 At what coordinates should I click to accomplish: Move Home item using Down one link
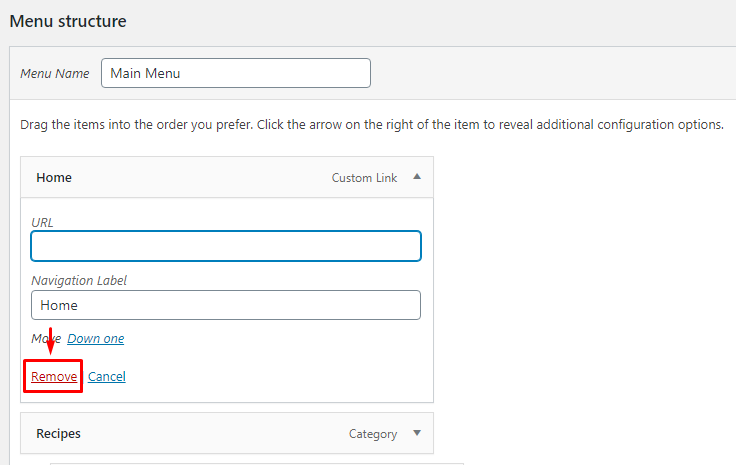[x=96, y=339]
